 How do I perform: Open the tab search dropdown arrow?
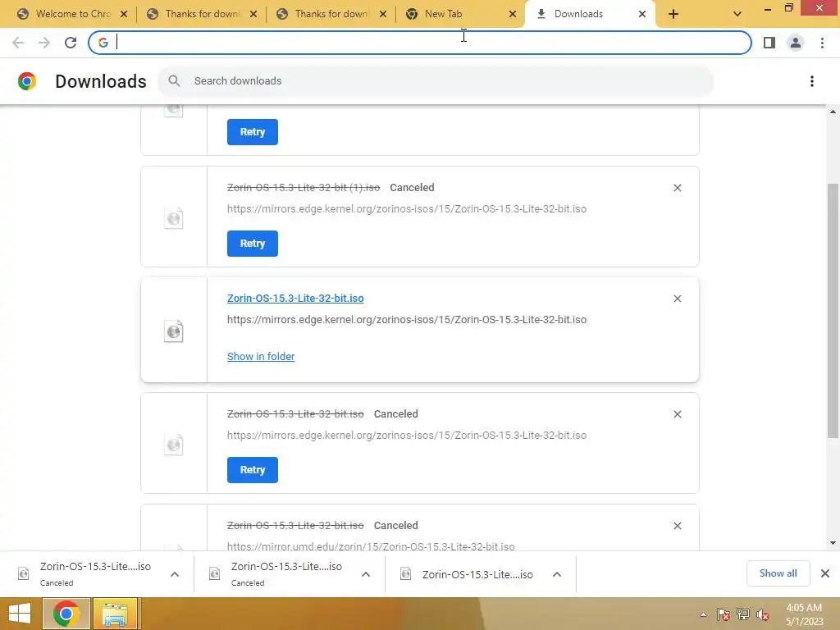(737, 15)
